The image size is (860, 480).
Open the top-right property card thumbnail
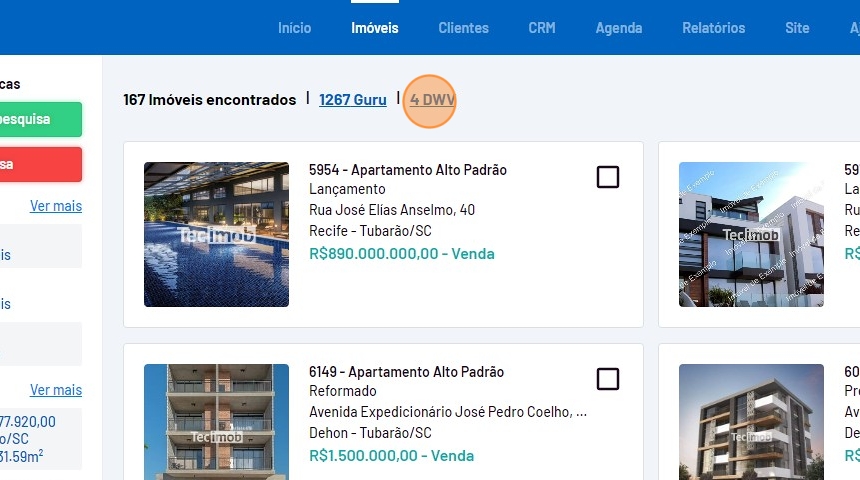750,234
